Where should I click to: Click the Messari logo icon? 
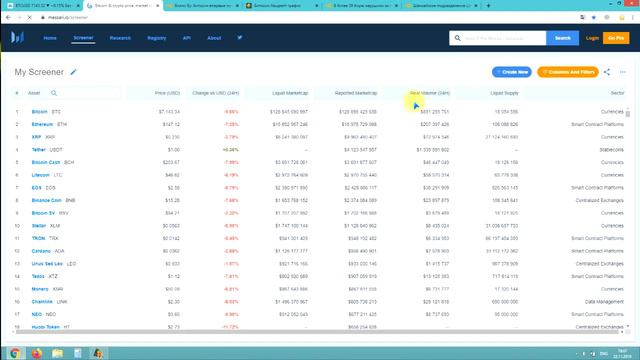pyautogui.click(x=18, y=38)
